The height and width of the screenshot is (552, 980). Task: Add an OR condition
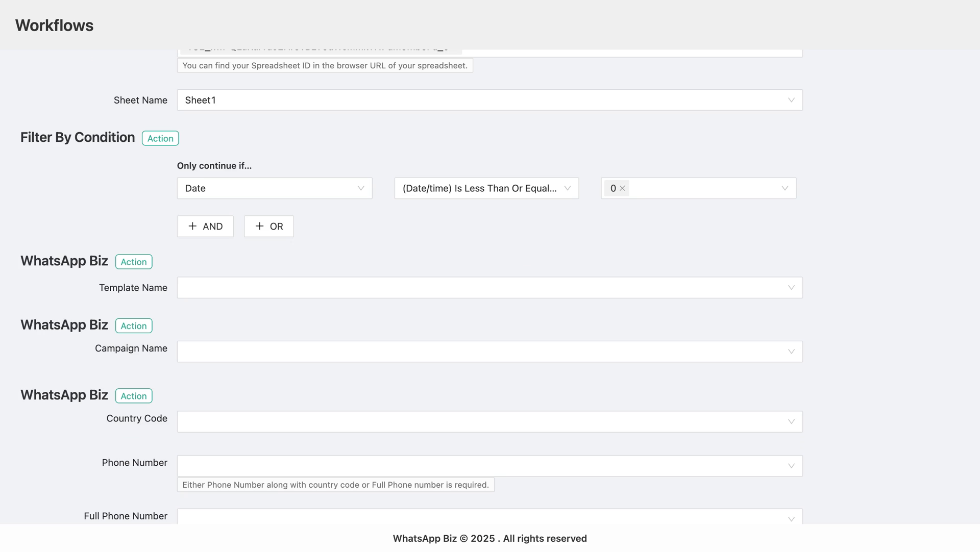(x=268, y=226)
